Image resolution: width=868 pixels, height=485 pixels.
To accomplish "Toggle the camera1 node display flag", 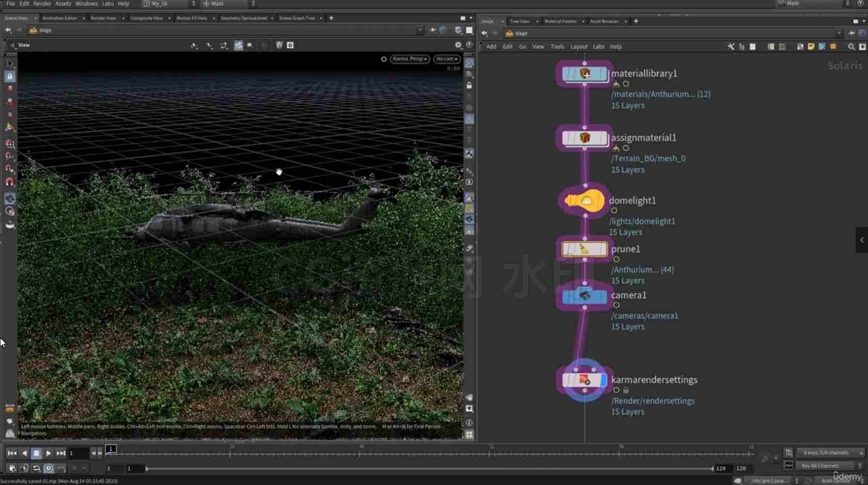I will pyautogui.click(x=603, y=296).
